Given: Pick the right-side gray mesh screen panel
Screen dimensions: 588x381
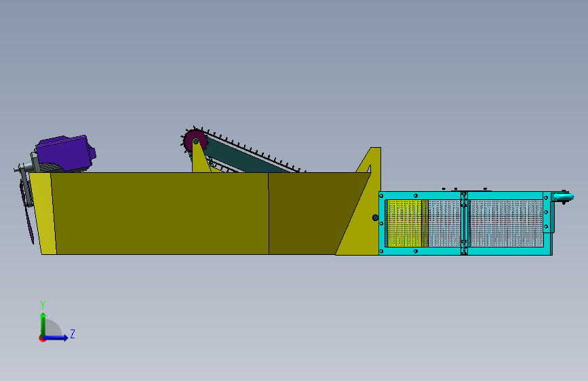Looking at the screenshot, I should click(x=506, y=224).
